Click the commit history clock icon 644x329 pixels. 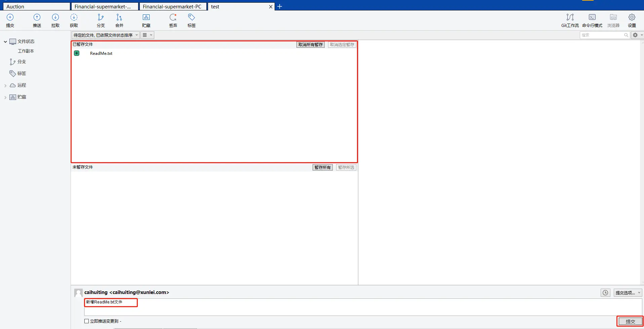point(605,293)
